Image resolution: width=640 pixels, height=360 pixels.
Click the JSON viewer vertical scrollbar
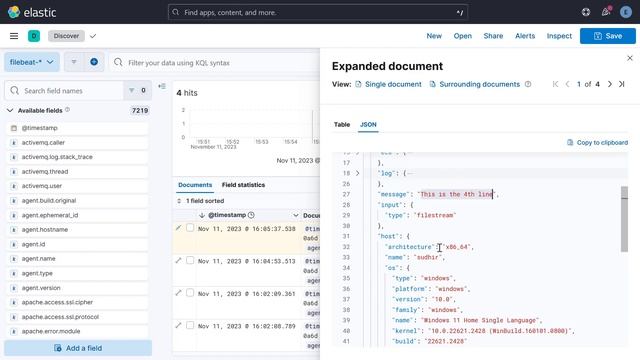click(x=624, y=219)
